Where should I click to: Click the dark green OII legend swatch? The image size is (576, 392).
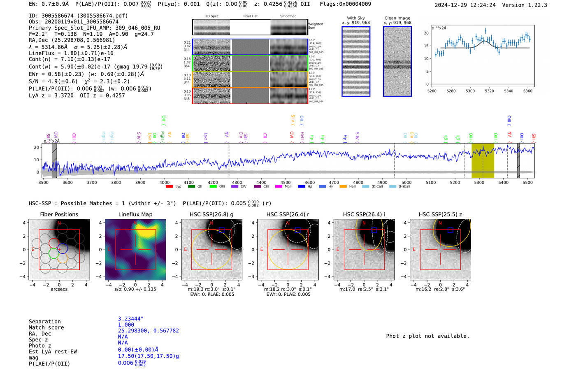pos(191,186)
